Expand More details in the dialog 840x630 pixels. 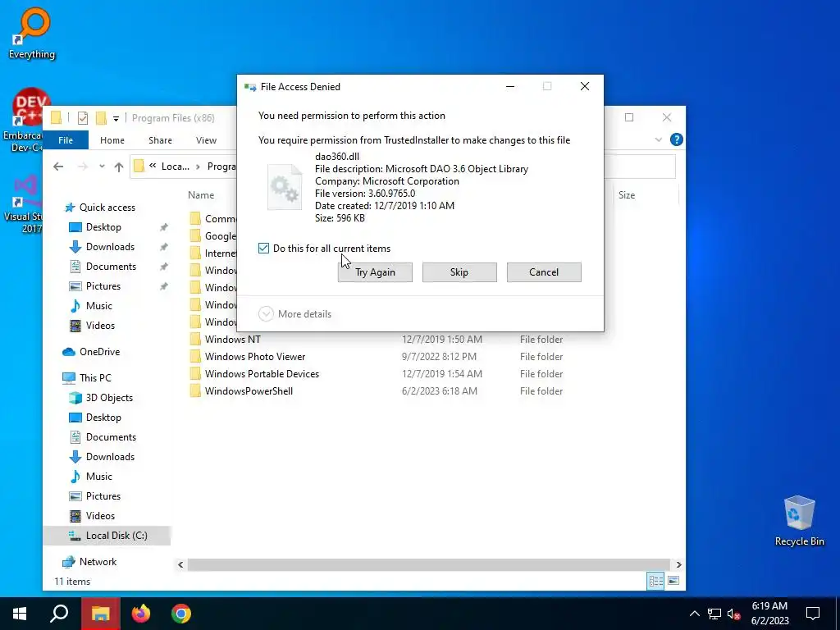coord(295,314)
